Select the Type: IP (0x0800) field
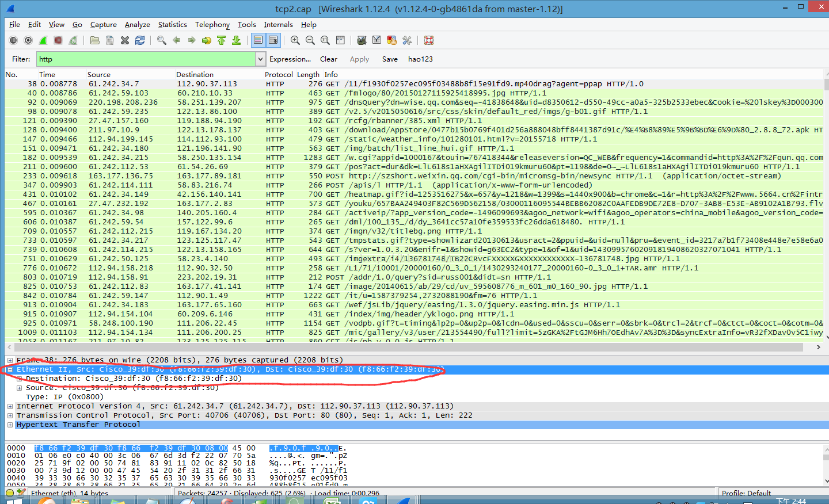 64,397
